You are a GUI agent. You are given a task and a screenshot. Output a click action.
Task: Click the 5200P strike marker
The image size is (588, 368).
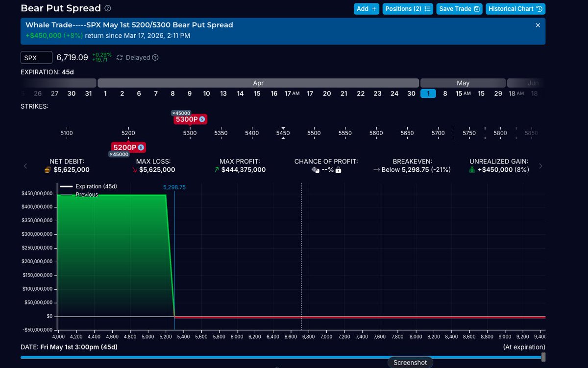[x=128, y=147]
